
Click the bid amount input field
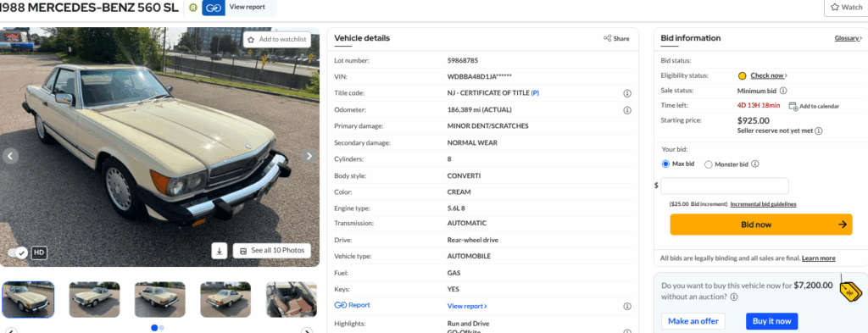tap(725, 186)
